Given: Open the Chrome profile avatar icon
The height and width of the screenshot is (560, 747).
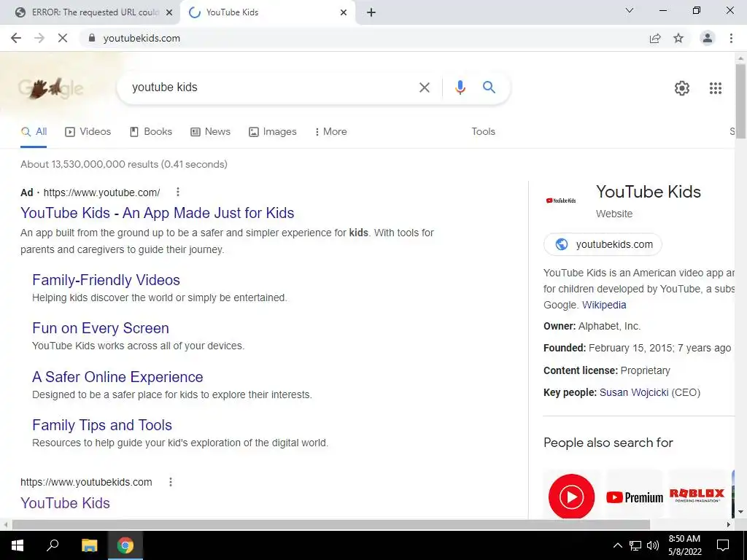Looking at the screenshot, I should click(x=708, y=38).
